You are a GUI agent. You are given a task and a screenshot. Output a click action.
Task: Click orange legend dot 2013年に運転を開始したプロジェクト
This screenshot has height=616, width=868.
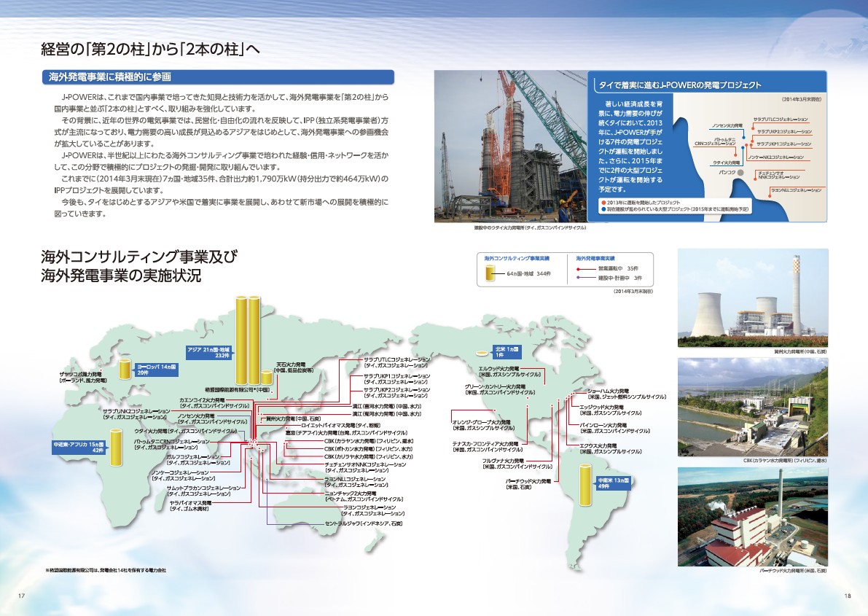pyautogui.click(x=603, y=203)
